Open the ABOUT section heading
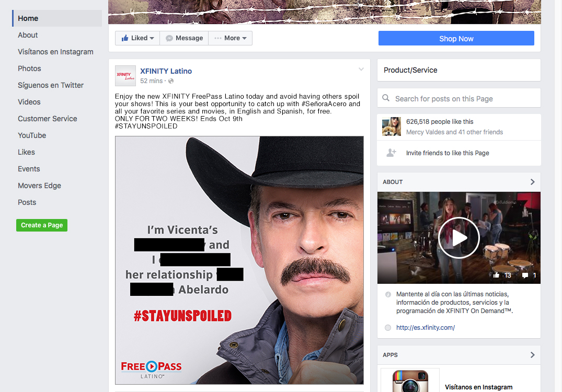The width and height of the screenshot is (562, 392). click(x=393, y=182)
